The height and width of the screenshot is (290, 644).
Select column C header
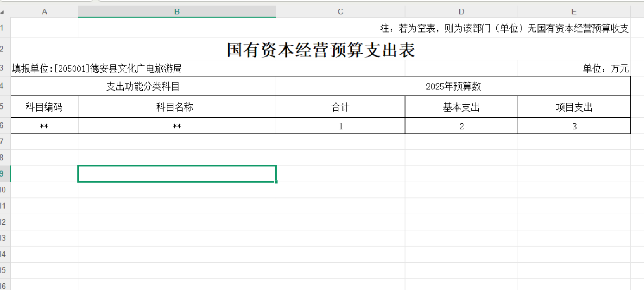(340, 12)
